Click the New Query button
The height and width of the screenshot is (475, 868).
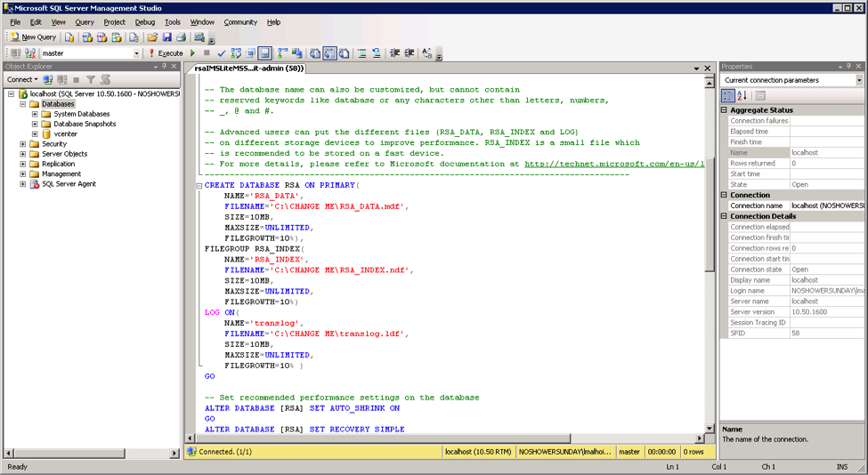click(x=33, y=37)
